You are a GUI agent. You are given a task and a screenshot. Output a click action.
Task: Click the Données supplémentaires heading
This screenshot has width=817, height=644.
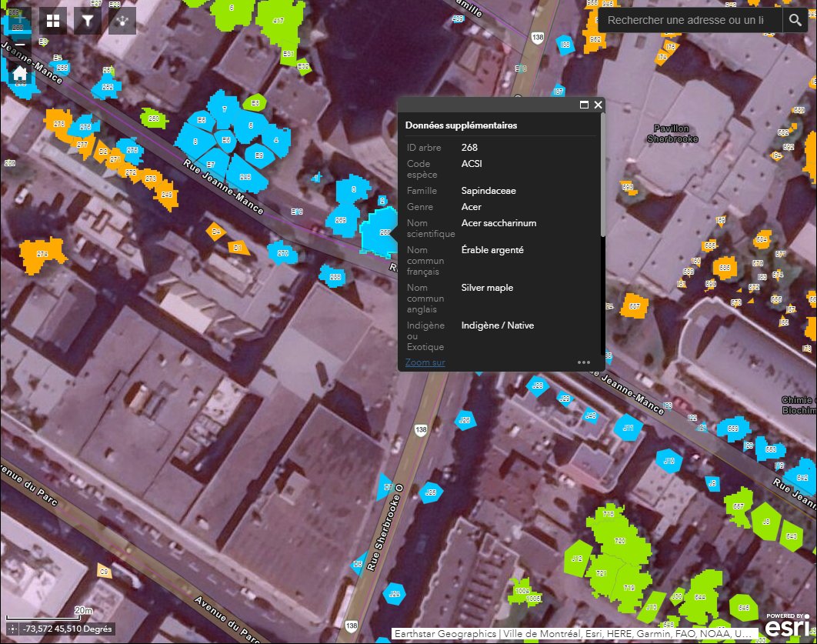pos(461,125)
